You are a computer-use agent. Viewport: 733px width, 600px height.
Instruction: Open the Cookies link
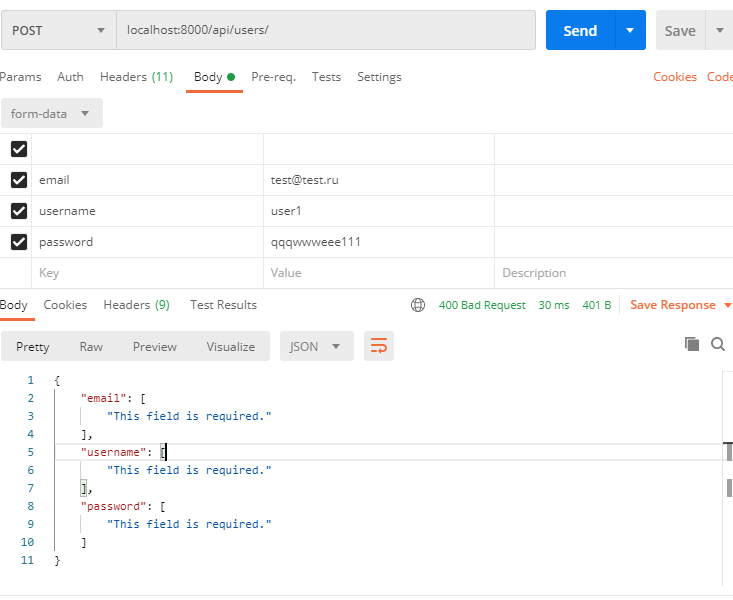[x=675, y=77]
